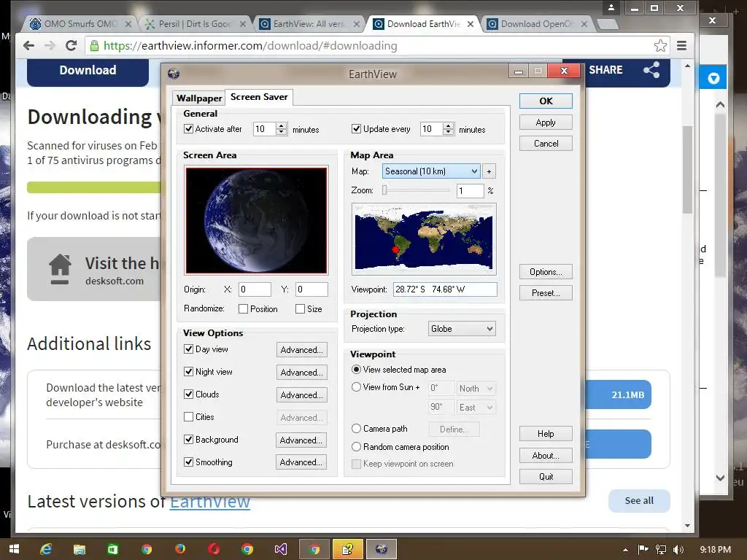Select the Screen Saver tab
Viewport: 747px width, 560px height.
point(259,97)
